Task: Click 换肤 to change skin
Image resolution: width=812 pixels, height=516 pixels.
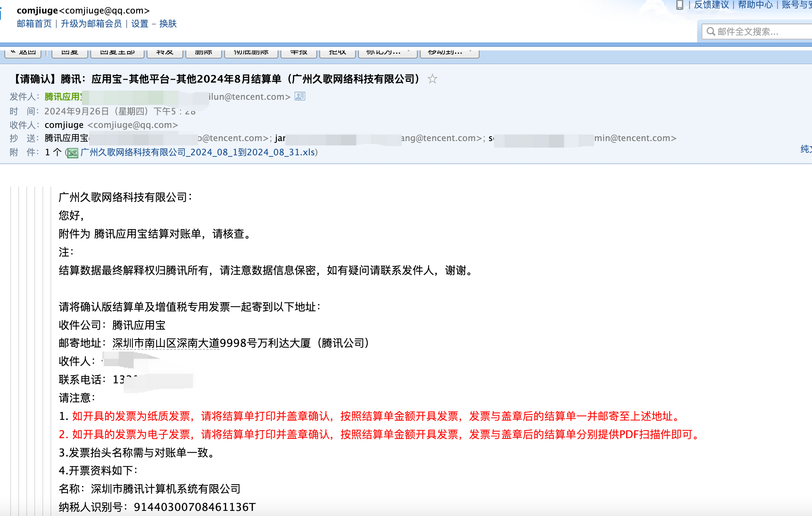Action: click(x=168, y=24)
